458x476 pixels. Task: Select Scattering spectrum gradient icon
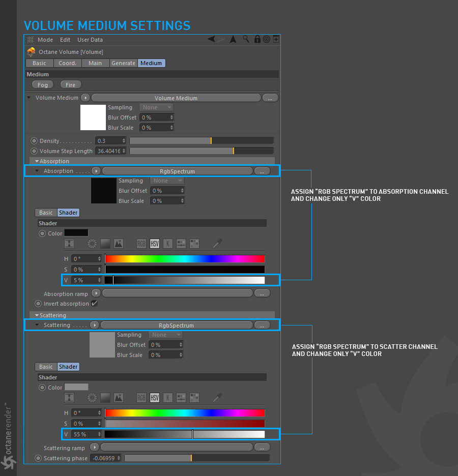tap(105, 398)
